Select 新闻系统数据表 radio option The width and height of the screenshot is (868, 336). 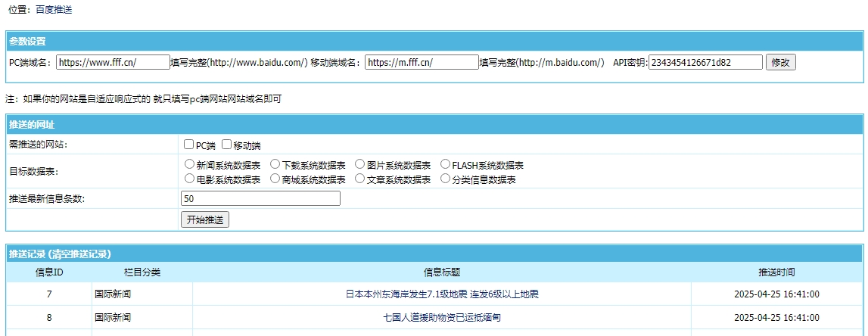189,164
